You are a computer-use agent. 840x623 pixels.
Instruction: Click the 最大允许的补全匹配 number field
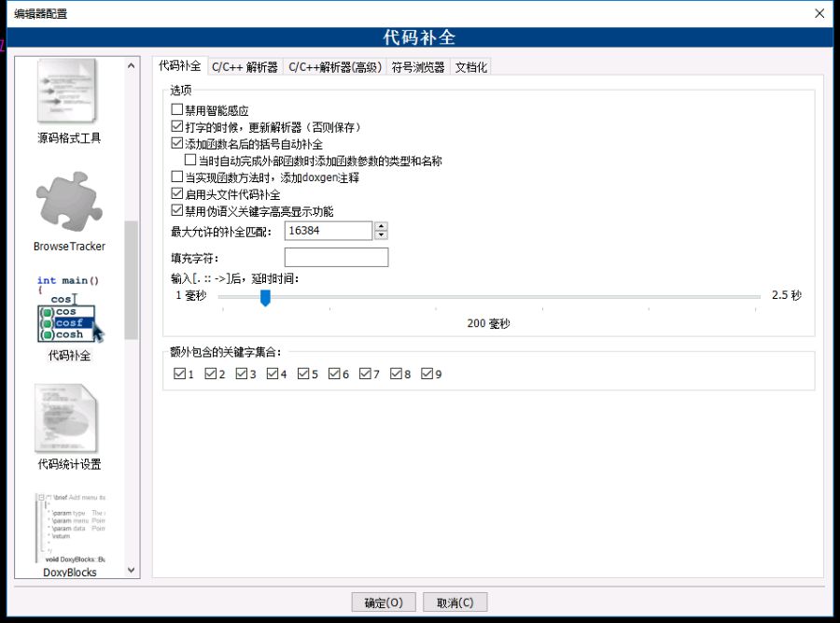tap(329, 231)
